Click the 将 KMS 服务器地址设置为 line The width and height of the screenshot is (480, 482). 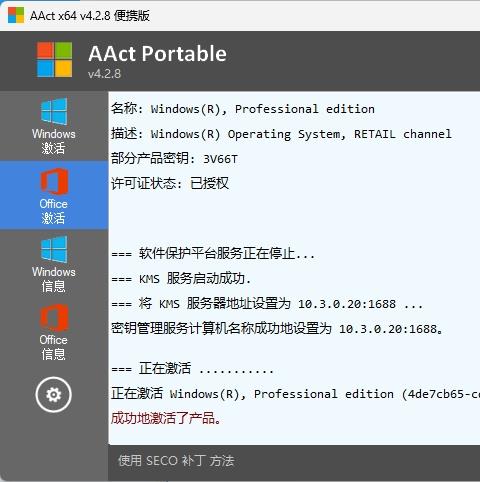tap(267, 304)
